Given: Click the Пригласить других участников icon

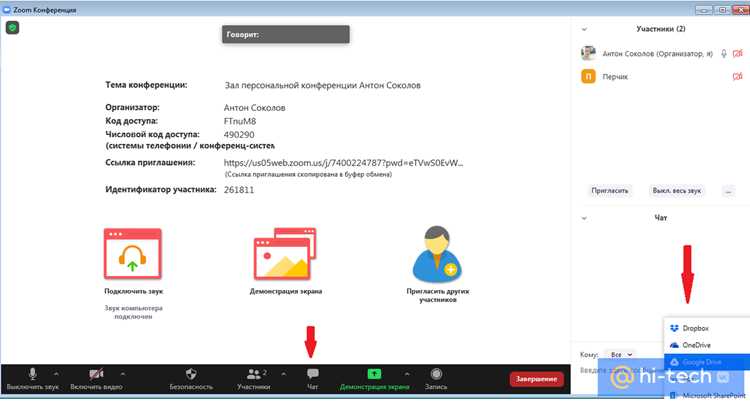Looking at the screenshot, I should pyautogui.click(x=437, y=254).
